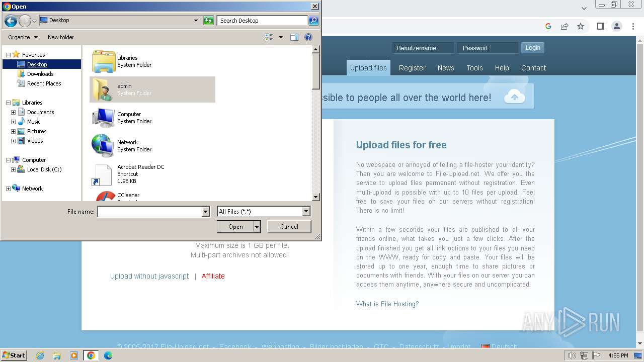Expand the Music library node
644x362 pixels.
[x=13, y=122]
